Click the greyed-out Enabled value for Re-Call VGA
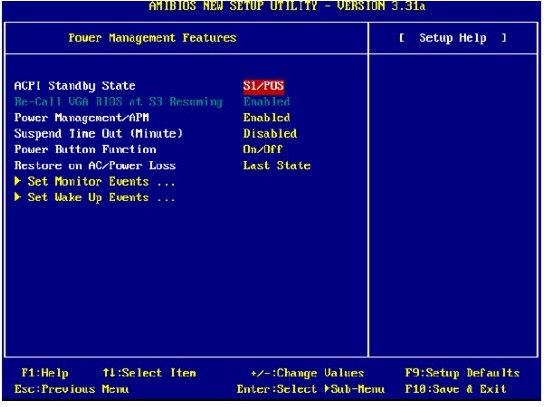The image size is (551, 407). click(266, 102)
